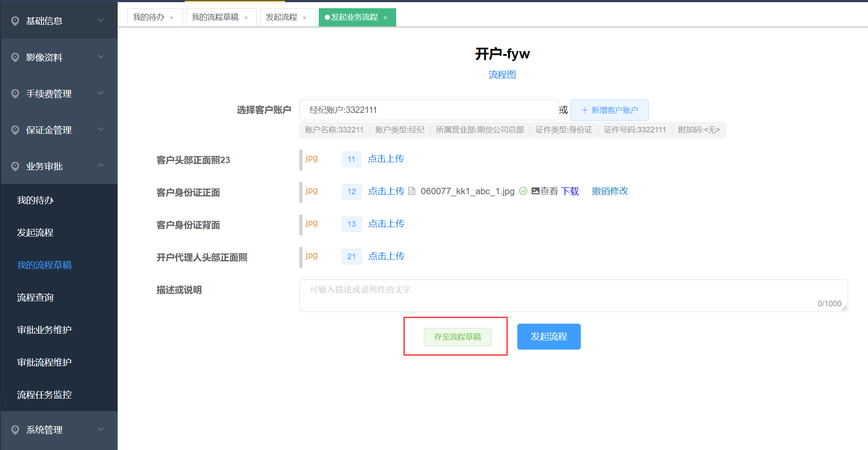Click 点击上传 for 客户身份证背面
The width and height of the screenshot is (868, 450).
tap(386, 224)
